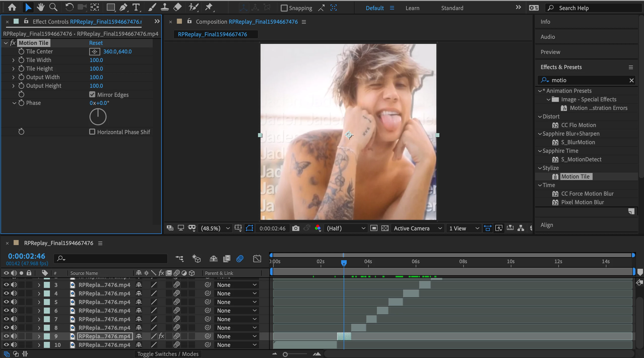This screenshot has width=644, height=358.
Task: Click Toggle Switches / Modes button
Action: point(168,354)
